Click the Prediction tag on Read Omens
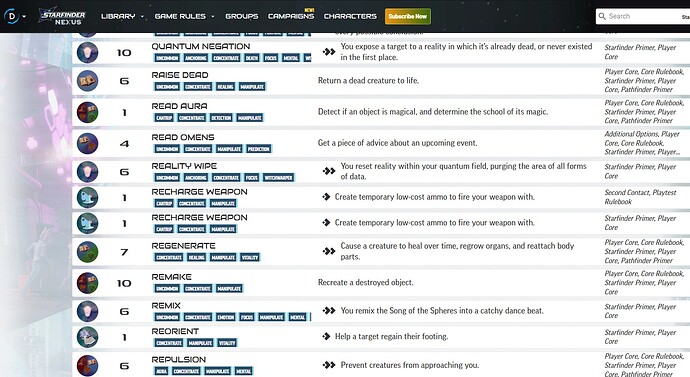Screen dimensions: 690x377 259,149
